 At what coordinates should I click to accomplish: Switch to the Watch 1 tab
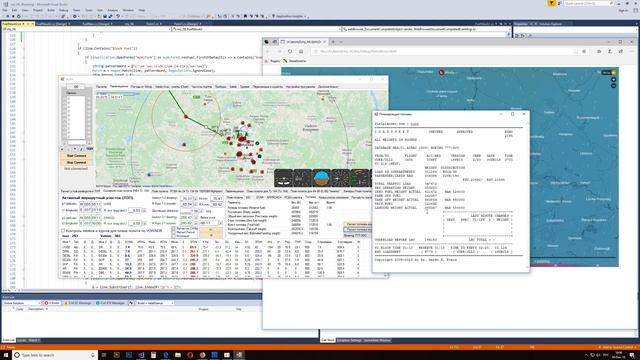[x=34, y=340]
